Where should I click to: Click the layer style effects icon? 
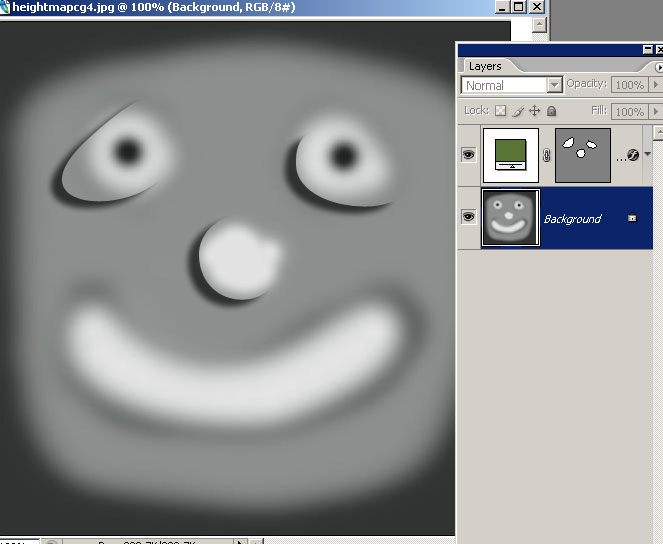633,155
